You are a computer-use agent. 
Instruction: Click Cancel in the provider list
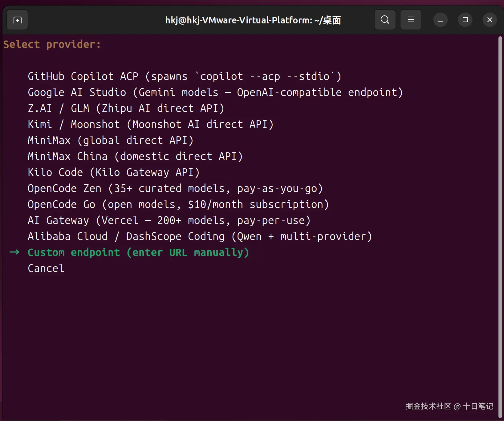[x=46, y=268]
